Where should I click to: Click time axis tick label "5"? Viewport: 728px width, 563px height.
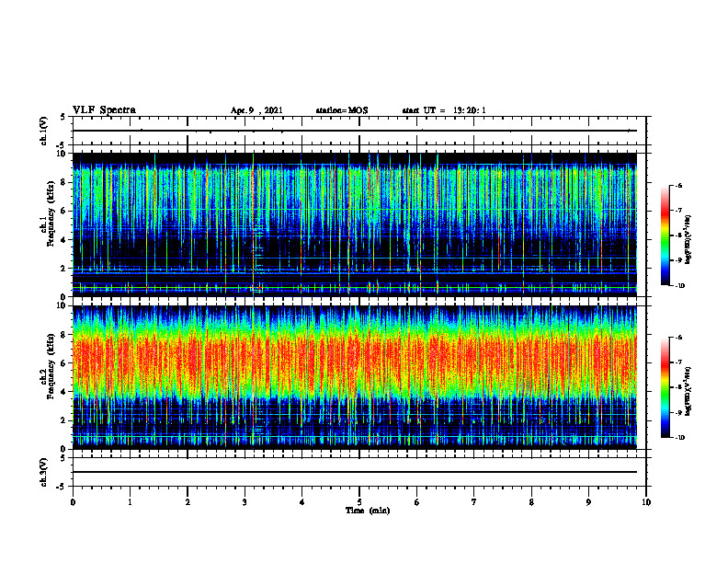coord(359,502)
